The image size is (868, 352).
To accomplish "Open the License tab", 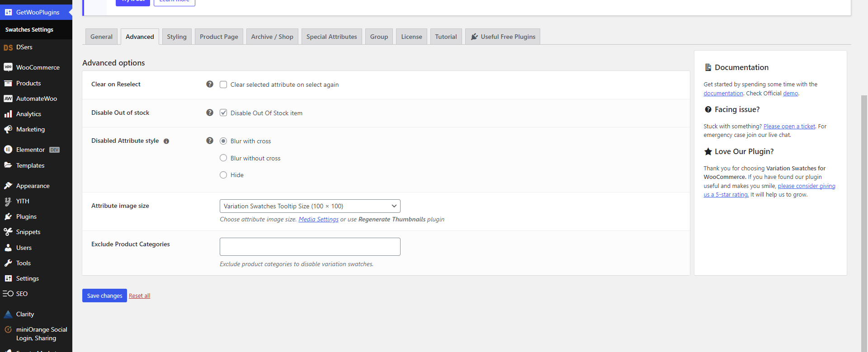I will [x=411, y=37].
